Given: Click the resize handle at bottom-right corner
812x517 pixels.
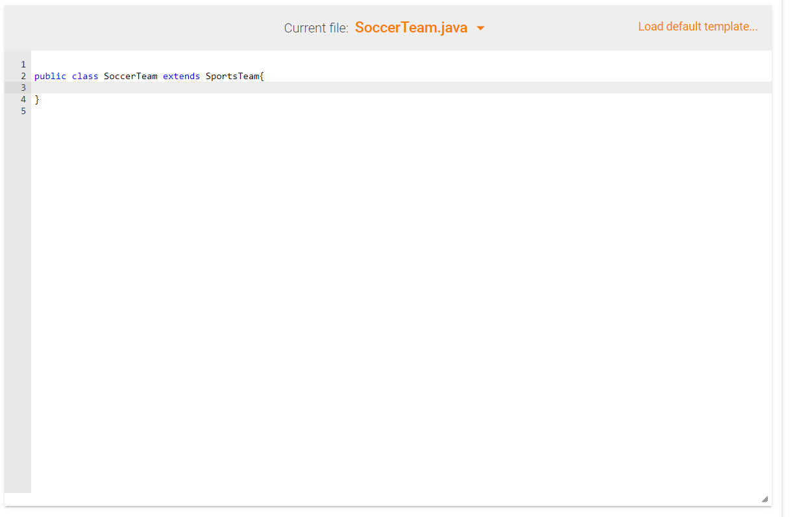Looking at the screenshot, I should [766, 498].
